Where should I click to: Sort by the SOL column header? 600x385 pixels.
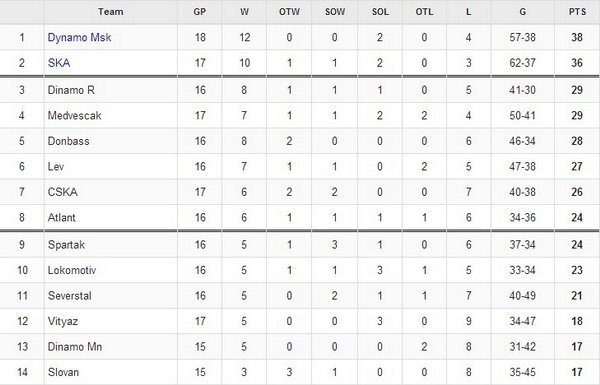tap(380, 12)
